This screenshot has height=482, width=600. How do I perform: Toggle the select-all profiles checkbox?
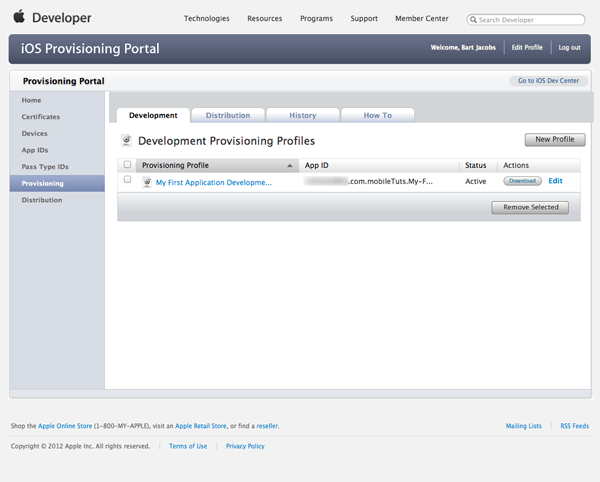127,165
